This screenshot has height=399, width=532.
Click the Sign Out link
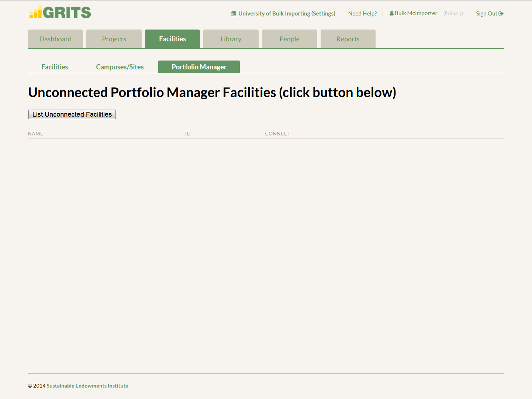click(487, 14)
